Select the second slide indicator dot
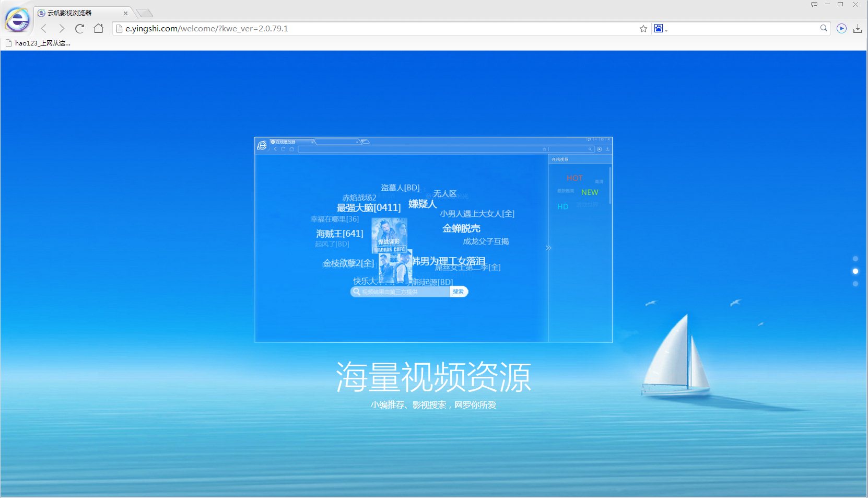 coord(855,271)
